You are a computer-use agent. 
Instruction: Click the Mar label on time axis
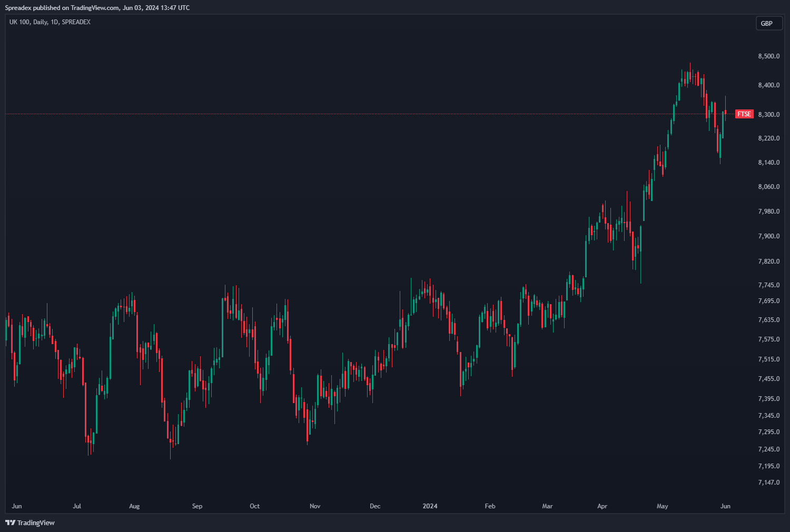[547, 506]
